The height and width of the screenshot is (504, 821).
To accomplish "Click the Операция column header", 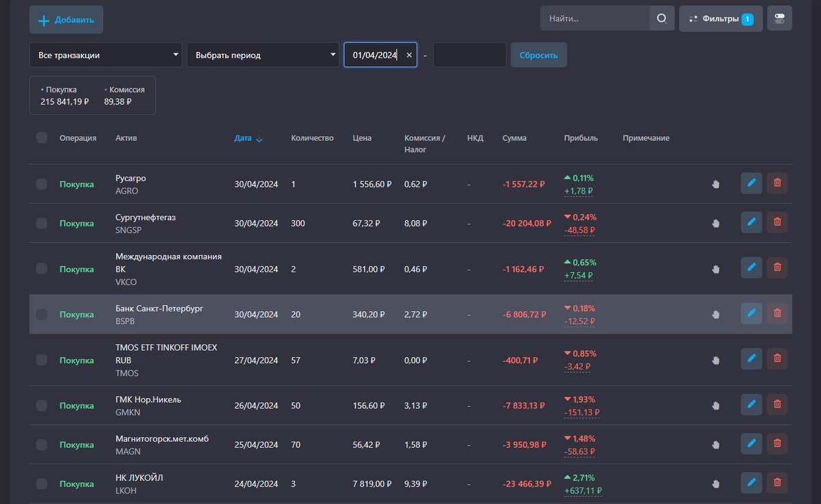I will tap(78, 138).
